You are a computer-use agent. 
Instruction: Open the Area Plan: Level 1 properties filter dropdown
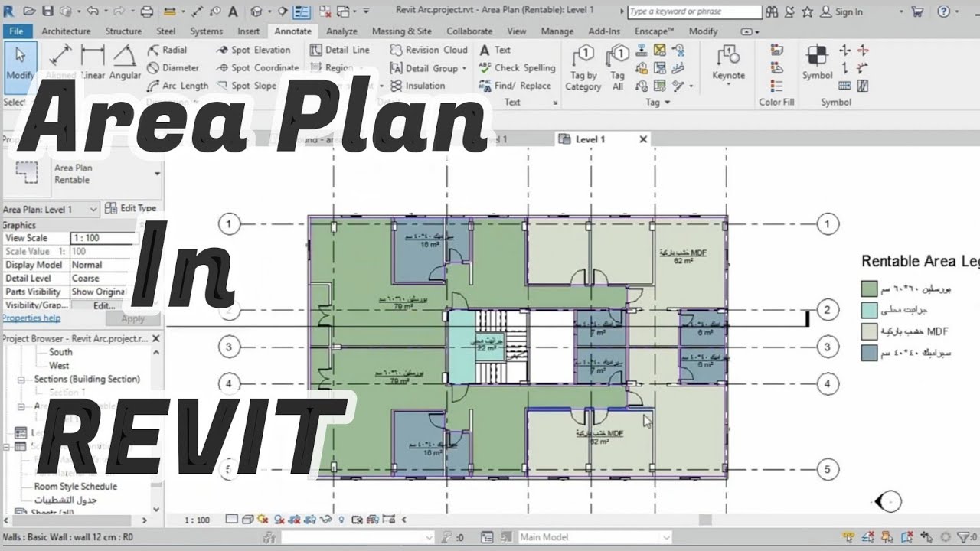93,209
